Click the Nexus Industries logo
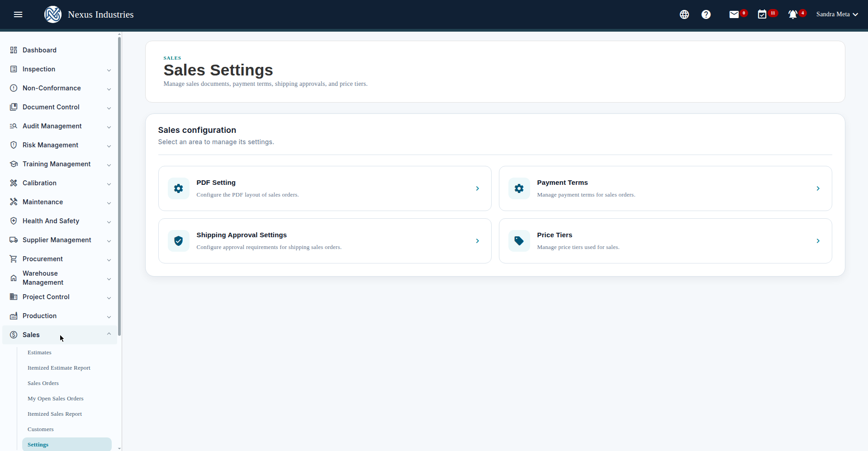The image size is (868, 451). (53, 14)
